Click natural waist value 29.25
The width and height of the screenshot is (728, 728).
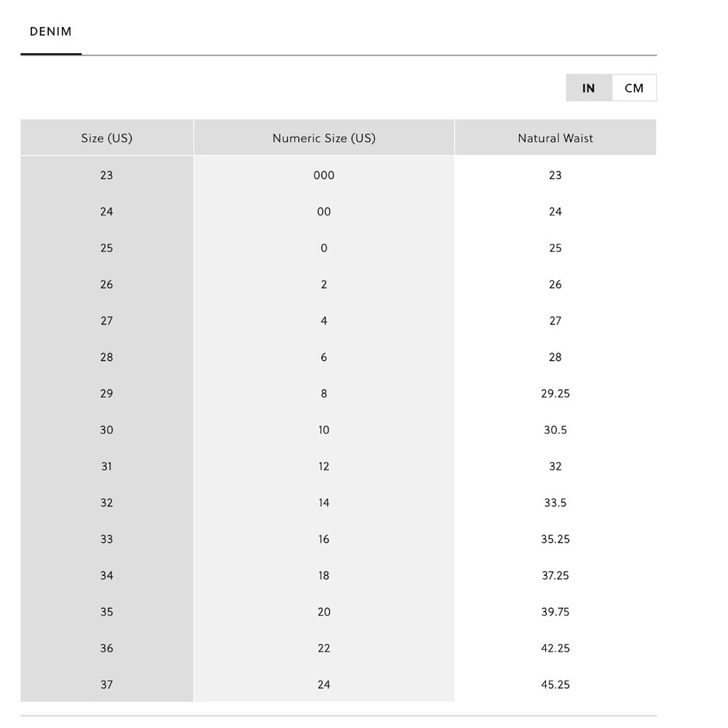pos(555,394)
